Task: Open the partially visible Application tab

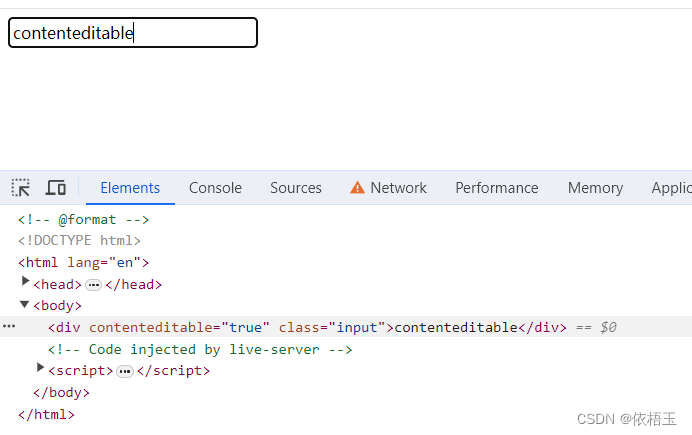Action: click(x=671, y=188)
